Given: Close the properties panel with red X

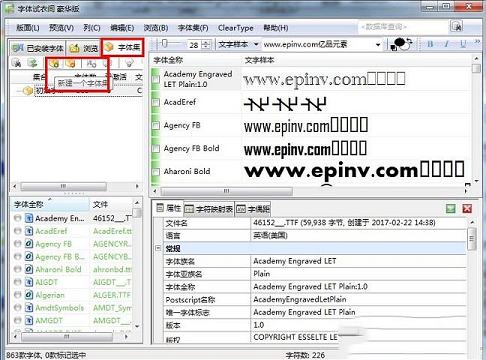Looking at the screenshot, I should 467,209.
